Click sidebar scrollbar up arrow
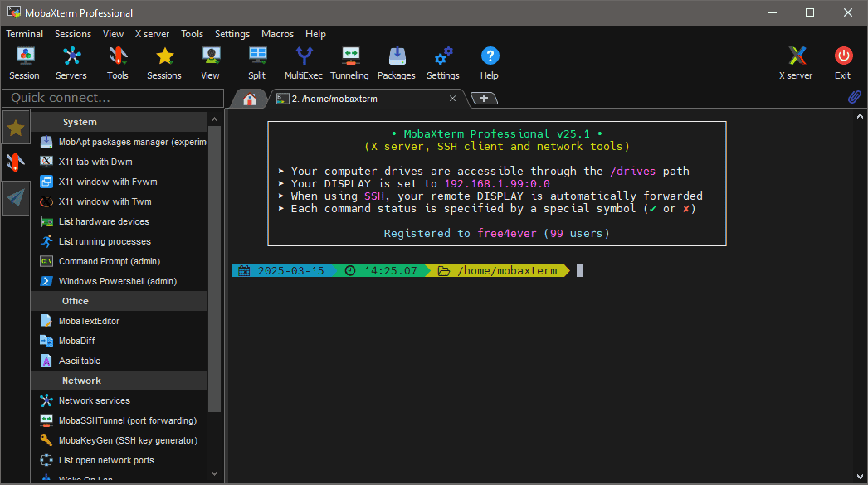The height and width of the screenshot is (485, 868). click(x=214, y=119)
